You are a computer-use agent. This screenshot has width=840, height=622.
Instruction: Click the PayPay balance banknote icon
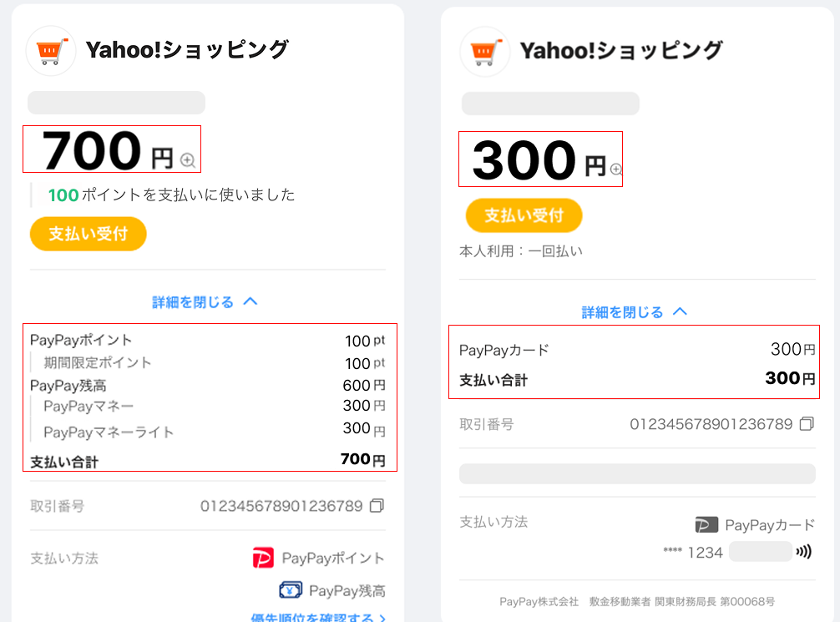(291, 590)
